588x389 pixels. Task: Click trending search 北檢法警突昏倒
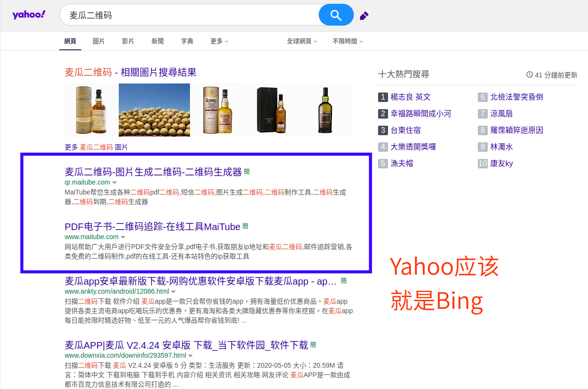click(x=517, y=97)
